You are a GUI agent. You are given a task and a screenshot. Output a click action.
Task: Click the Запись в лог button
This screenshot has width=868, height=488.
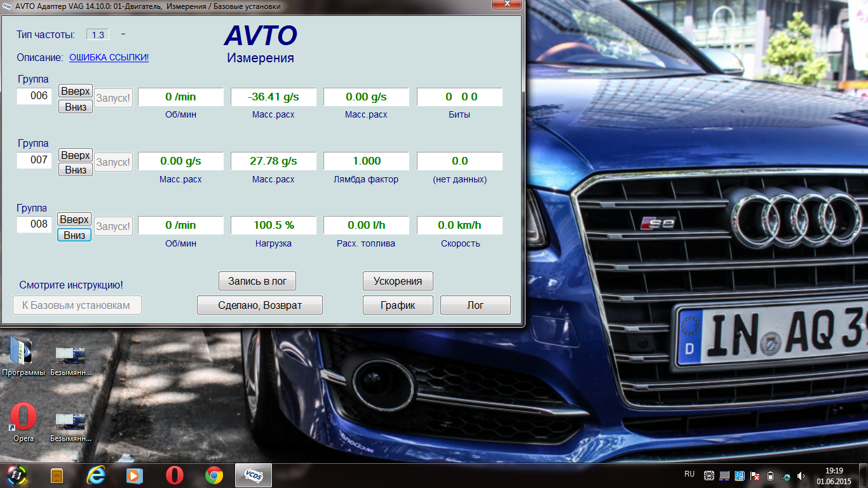[257, 281]
